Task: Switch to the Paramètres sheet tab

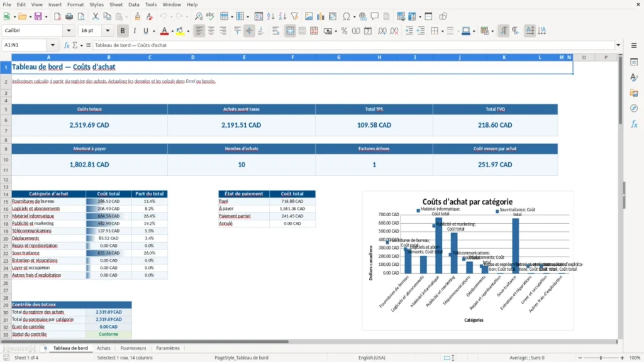Action: point(168,348)
